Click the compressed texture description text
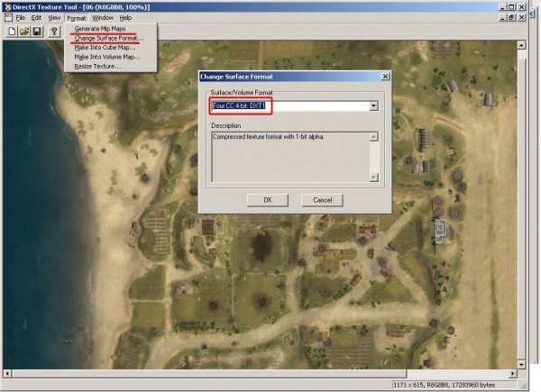Viewport: 541px width, 392px height. (269, 137)
